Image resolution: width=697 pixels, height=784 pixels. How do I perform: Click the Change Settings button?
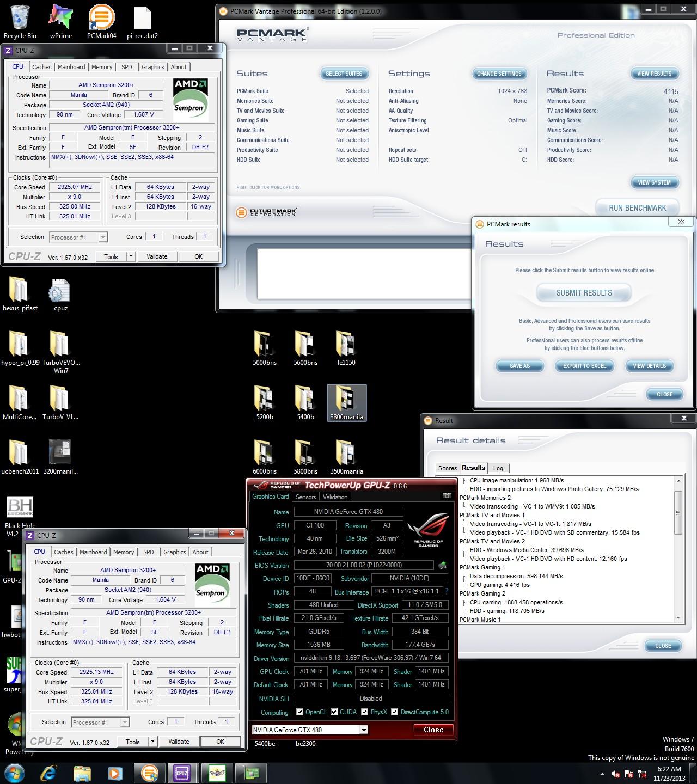pyautogui.click(x=499, y=73)
